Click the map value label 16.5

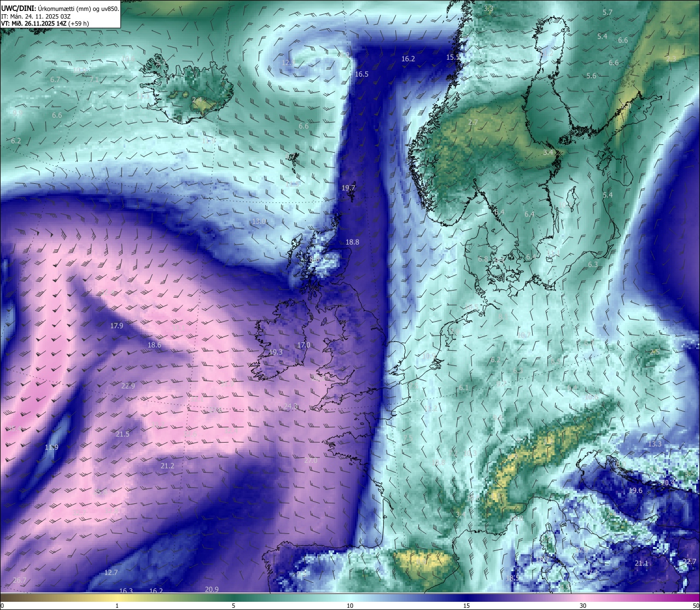coord(361,74)
